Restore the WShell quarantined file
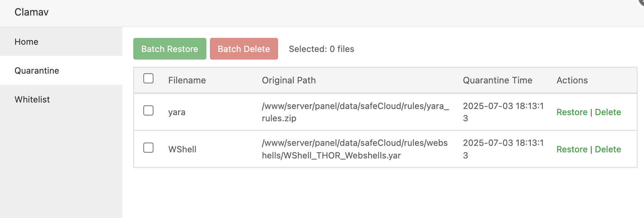Image resolution: width=644 pixels, height=218 pixels. [572, 149]
